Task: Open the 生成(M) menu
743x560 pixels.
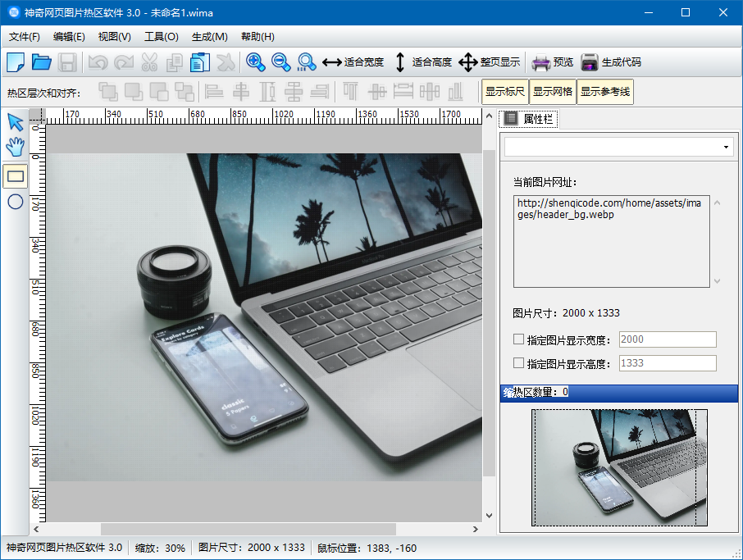Action: point(209,37)
